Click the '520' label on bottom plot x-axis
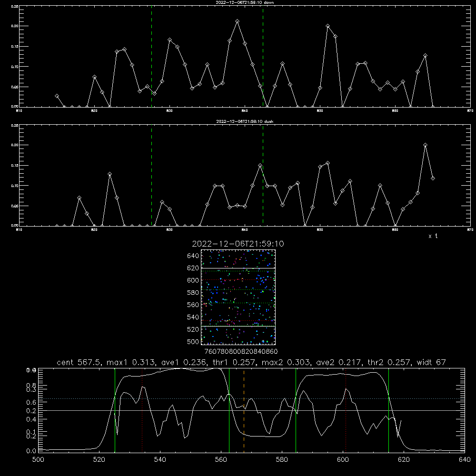Image resolution: width=476 pixels, height=476 pixels. click(x=99, y=460)
